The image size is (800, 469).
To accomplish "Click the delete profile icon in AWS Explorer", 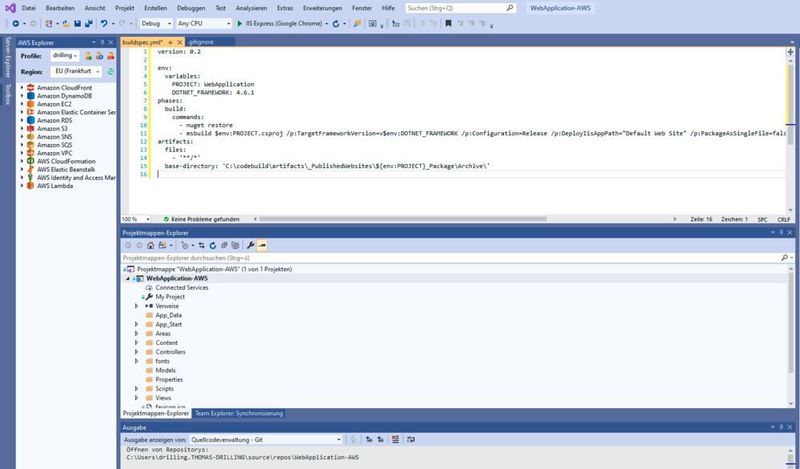I will (x=110, y=56).
